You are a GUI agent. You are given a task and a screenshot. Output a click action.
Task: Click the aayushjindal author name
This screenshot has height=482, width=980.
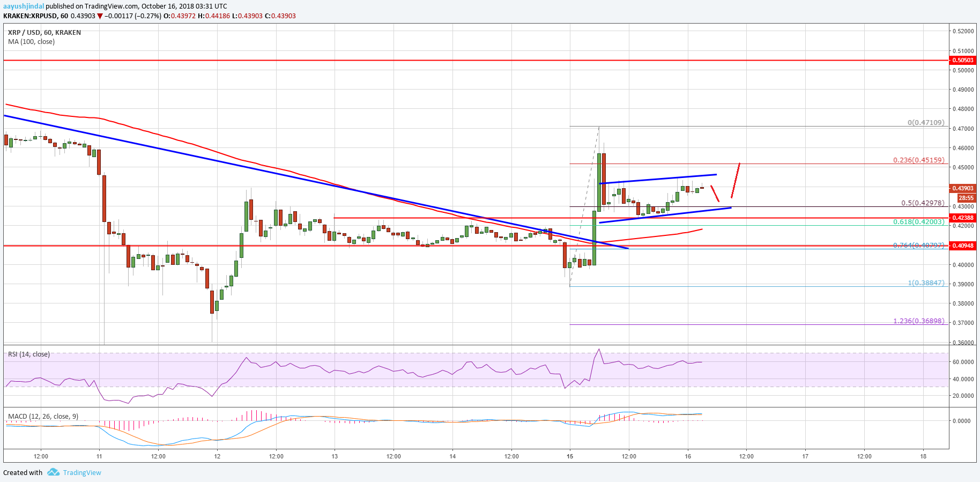coord(24,6)
